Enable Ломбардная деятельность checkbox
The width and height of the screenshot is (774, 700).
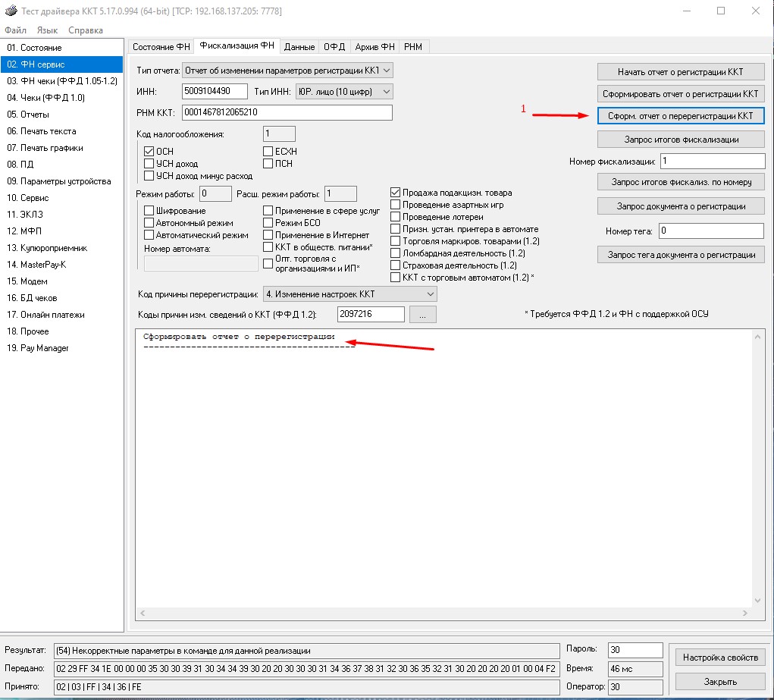point(396,253)
